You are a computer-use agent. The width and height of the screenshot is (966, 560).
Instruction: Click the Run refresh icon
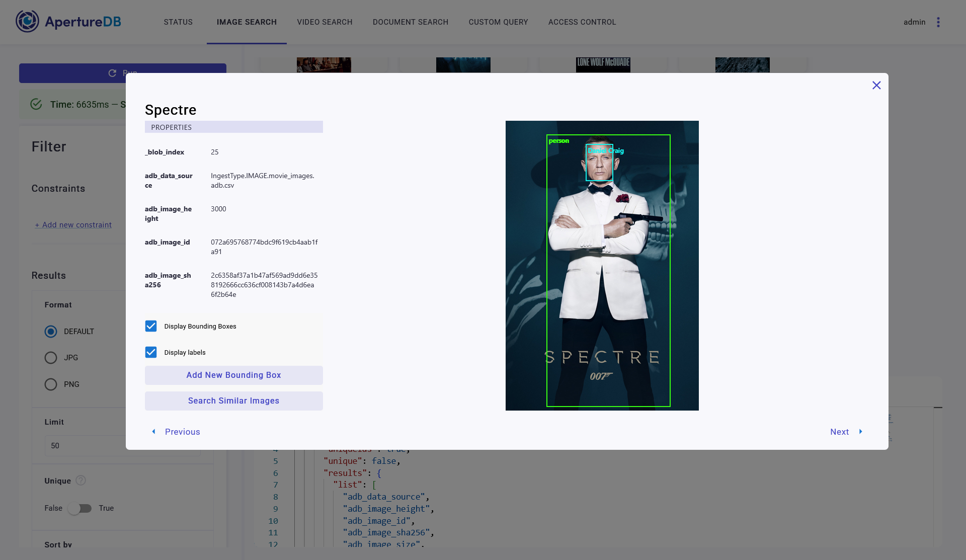tap(112, 73)
